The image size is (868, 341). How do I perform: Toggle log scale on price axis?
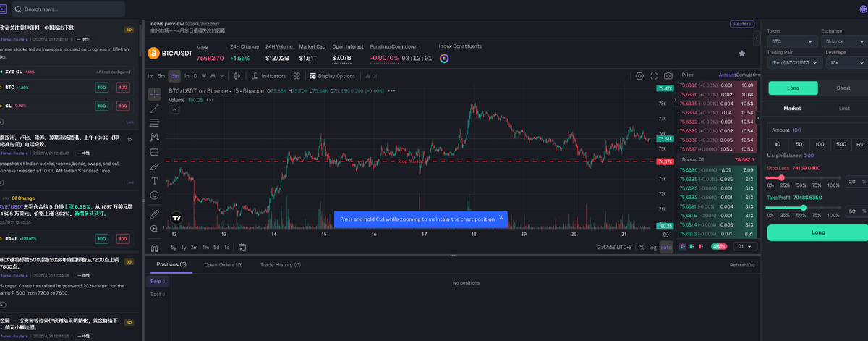click(653, 247)
